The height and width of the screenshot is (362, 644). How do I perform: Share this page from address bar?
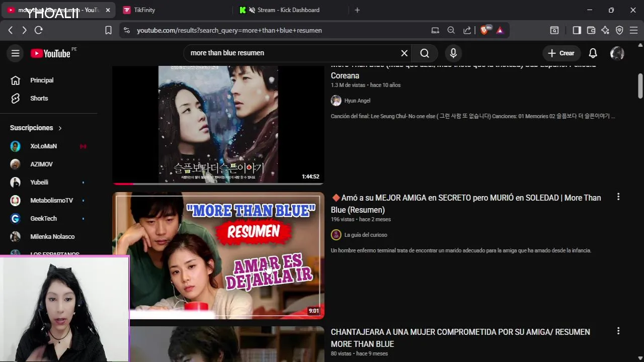(467, 31)
